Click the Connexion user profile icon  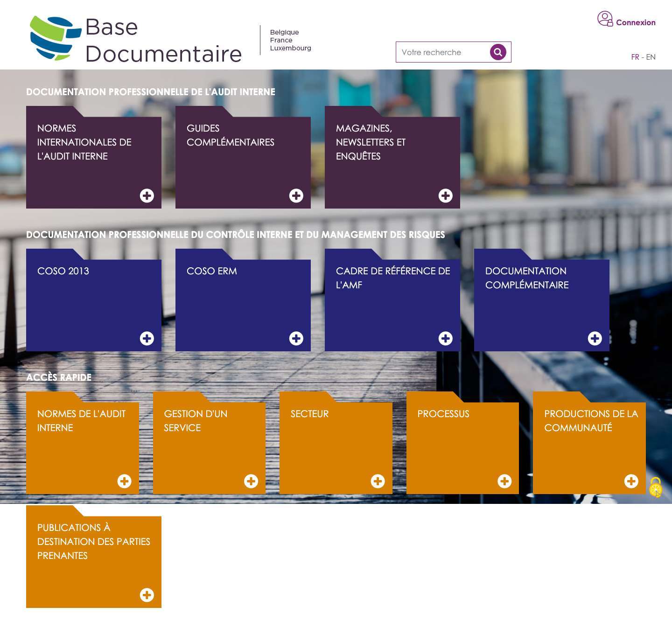605,19
